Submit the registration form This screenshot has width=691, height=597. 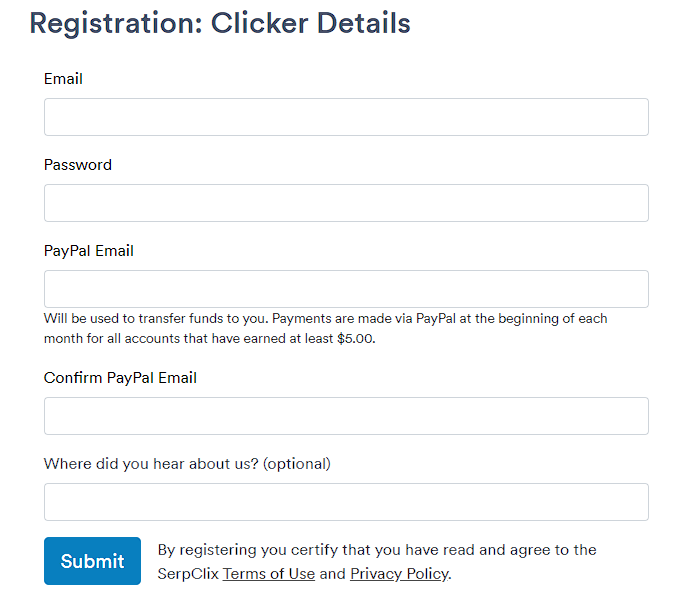click(x=92, y=560)
